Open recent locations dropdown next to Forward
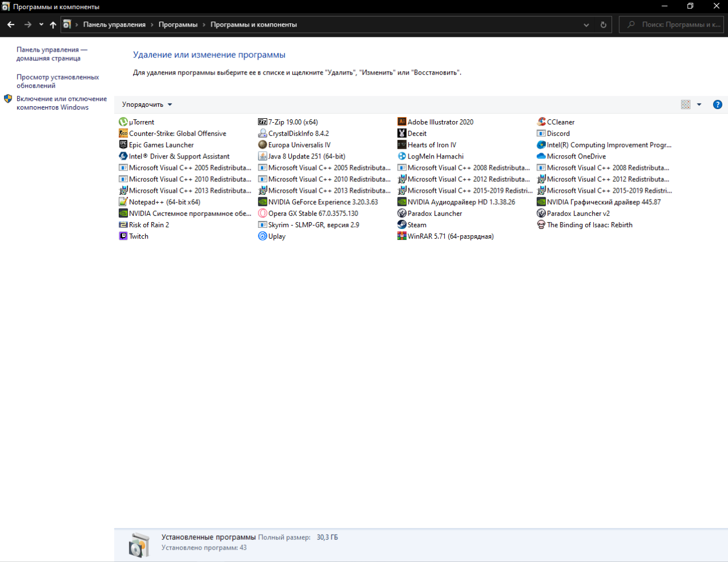The image size is (728, 562). click(x=41, y=25)
